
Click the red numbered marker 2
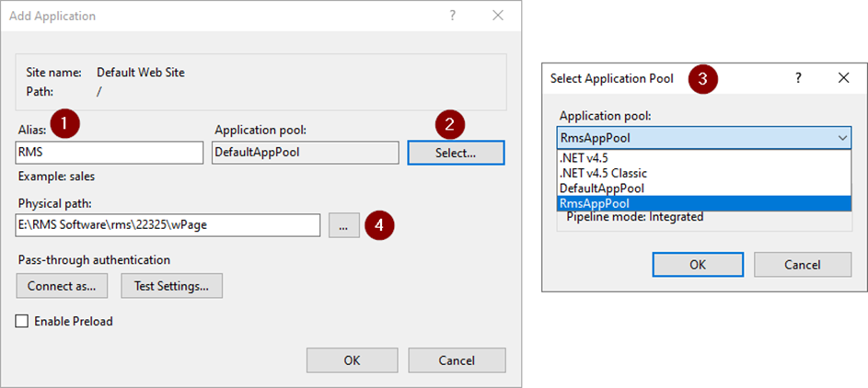click(450, 124)
